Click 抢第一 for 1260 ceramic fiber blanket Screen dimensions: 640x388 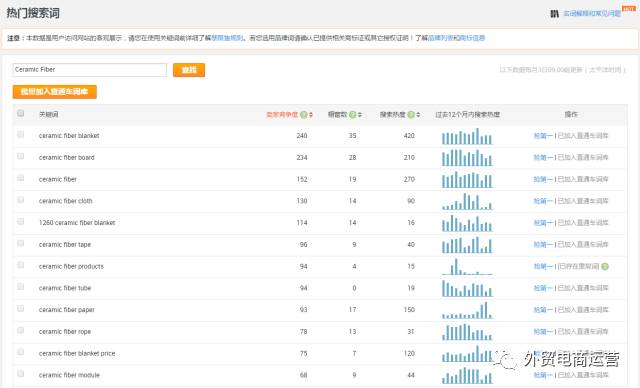(x=543, y=223)
